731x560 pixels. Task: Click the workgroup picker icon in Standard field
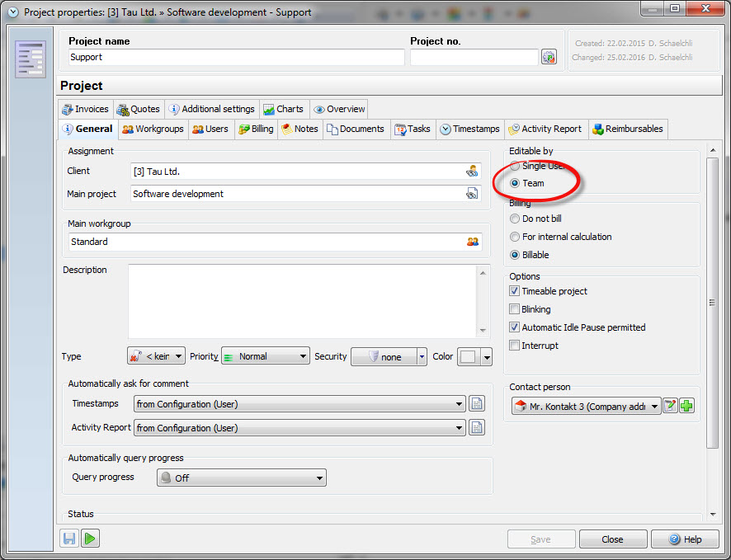(472, 242)
